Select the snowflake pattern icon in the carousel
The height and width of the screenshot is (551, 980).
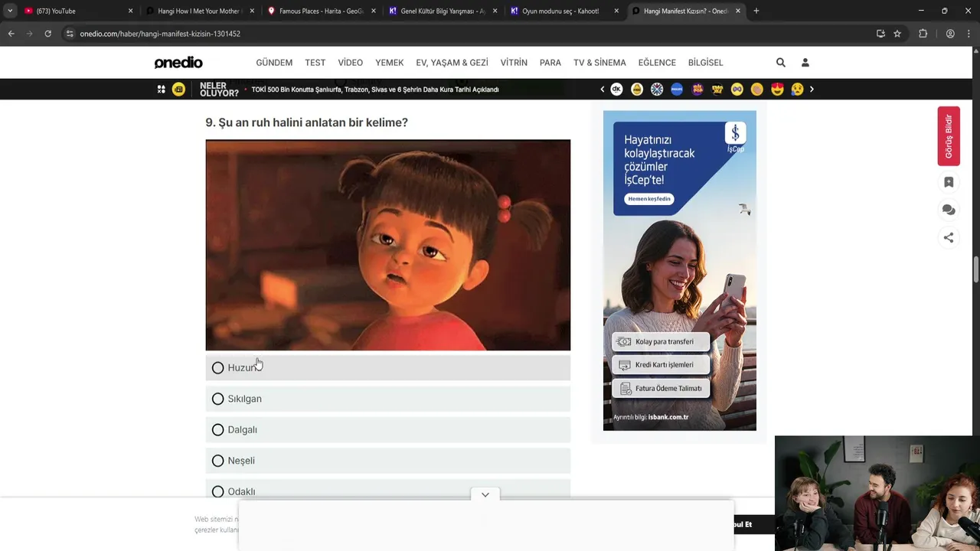click(657, 90)
